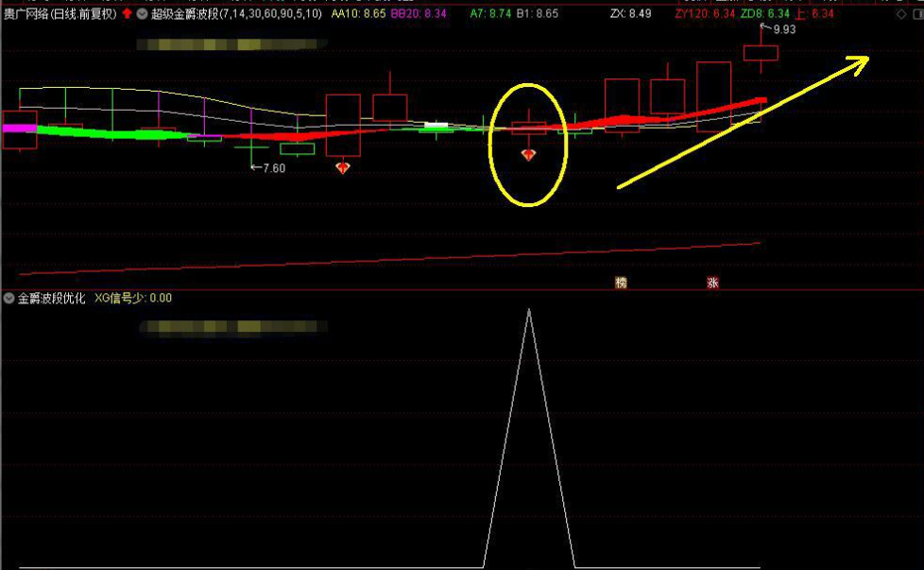Select the ZY120: 6.34 value
Image resolution: width=924 pixels, height=570 pixels.
(705, 13)
